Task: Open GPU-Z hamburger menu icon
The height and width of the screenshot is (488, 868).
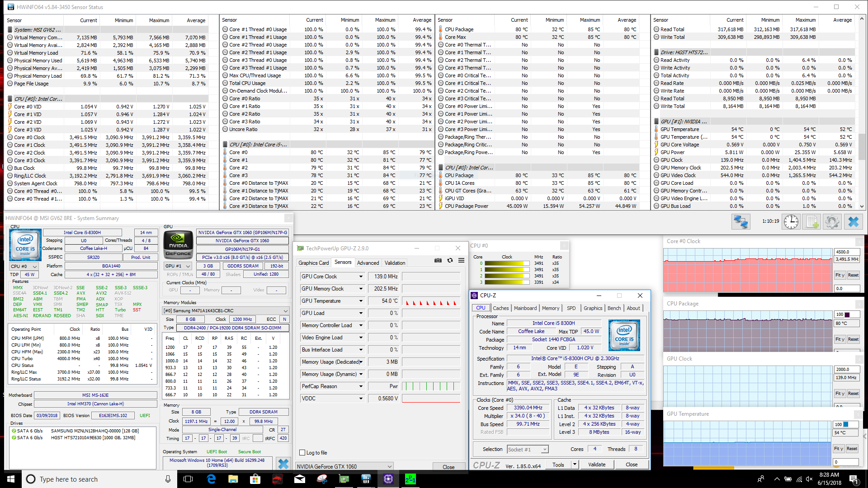Action: click(x=461, y=261)
